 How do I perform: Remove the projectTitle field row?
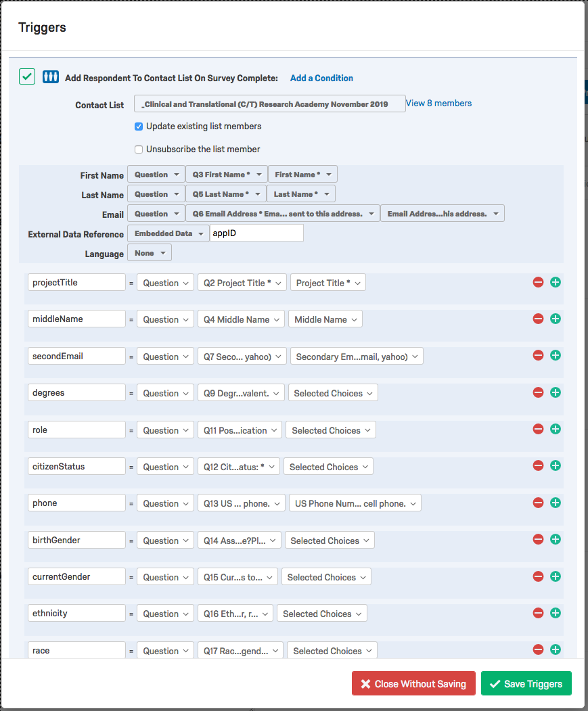[x=538, y=283]
